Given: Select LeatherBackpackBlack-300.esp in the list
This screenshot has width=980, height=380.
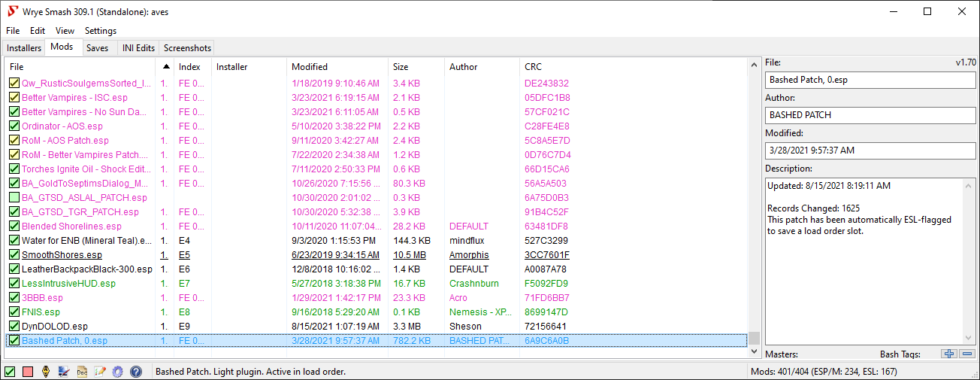Looking at the screenshot, I should (377, 269).
